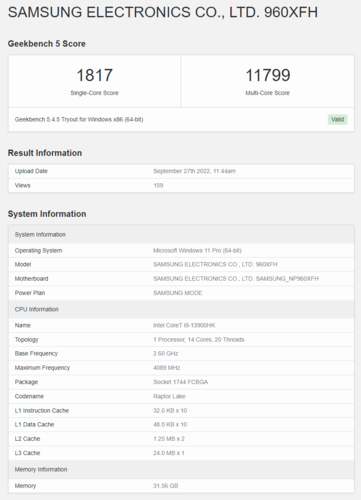This screenshot has height=500, width=361.
Task: Select the Views label
Action: [22, 185]
